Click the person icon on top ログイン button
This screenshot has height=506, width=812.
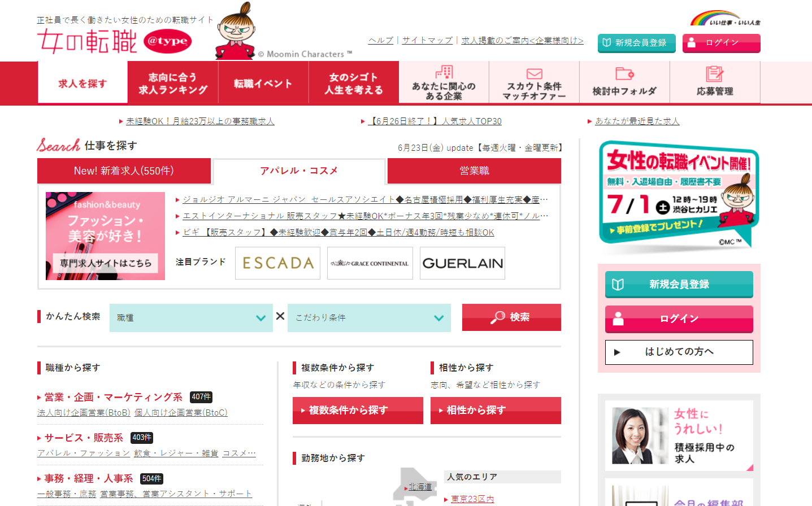[x=692, y=43]
